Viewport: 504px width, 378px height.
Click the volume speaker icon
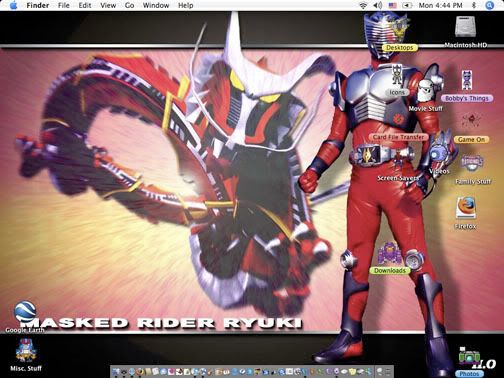378,5
